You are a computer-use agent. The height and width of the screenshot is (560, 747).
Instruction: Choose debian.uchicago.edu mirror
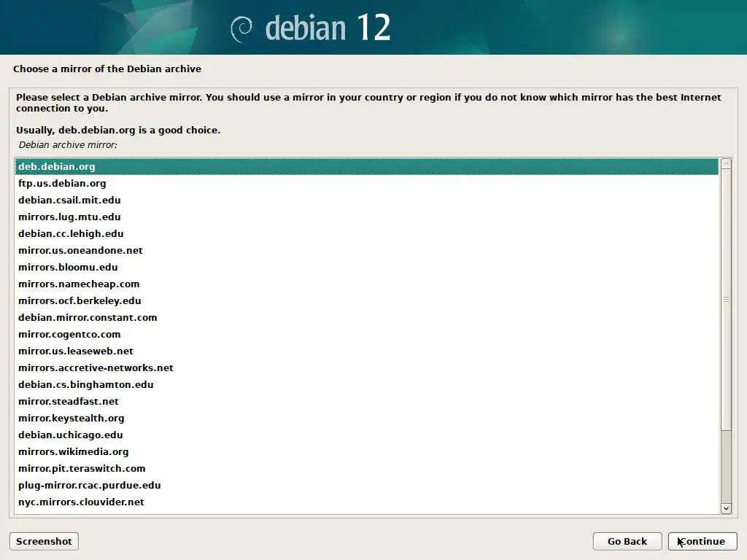[366, 435]
